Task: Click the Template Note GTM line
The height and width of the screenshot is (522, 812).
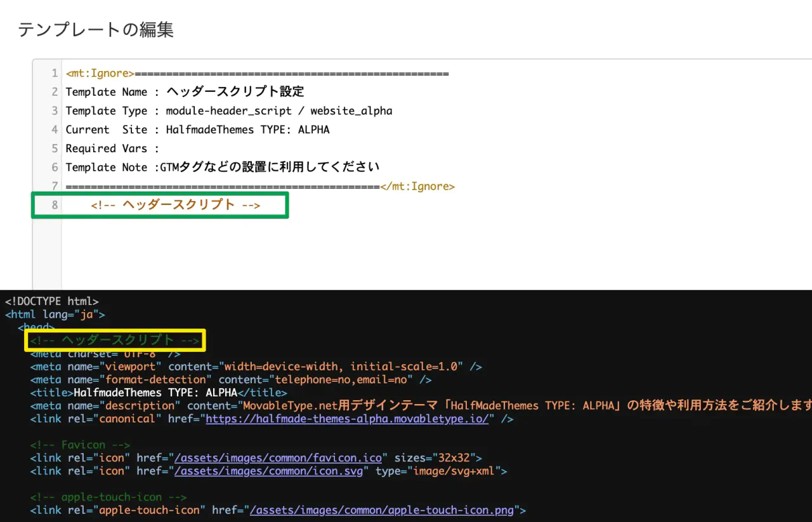Action: pyautogui.click(x=222, y=167)
